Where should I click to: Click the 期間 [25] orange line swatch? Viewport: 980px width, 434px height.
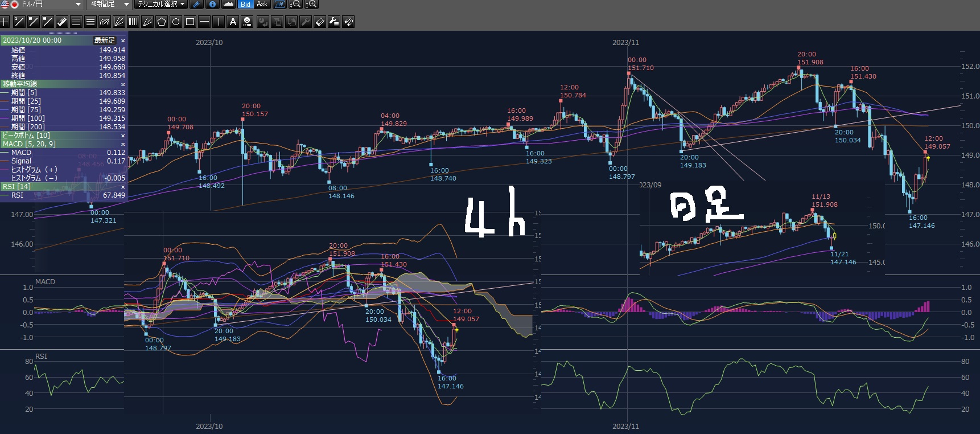pyautogui.click(x=6, y=101)
